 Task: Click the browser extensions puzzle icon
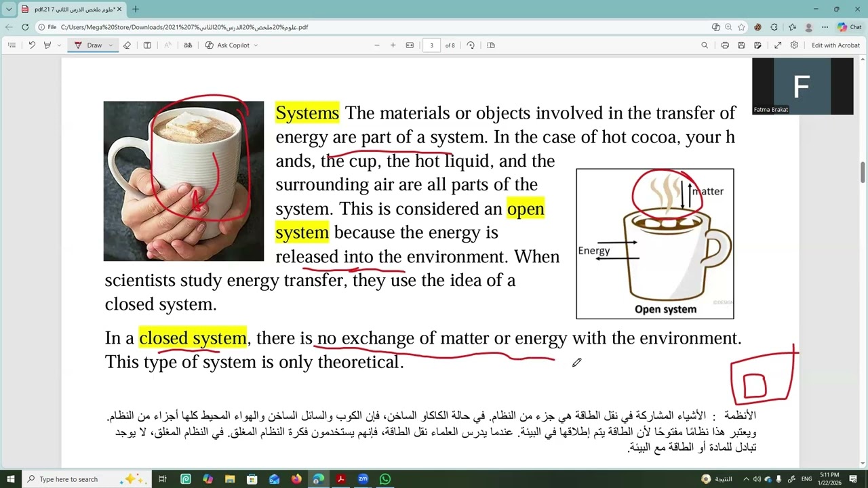(x=775, y=27)
